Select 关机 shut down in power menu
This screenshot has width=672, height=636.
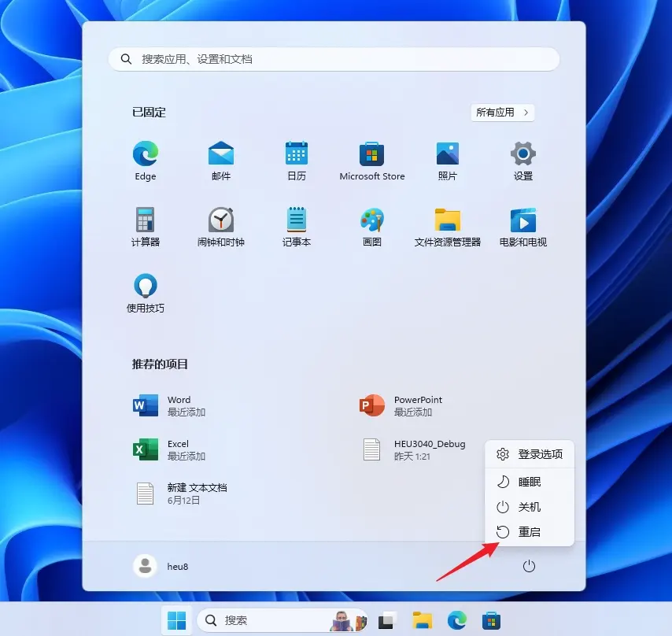530,507
